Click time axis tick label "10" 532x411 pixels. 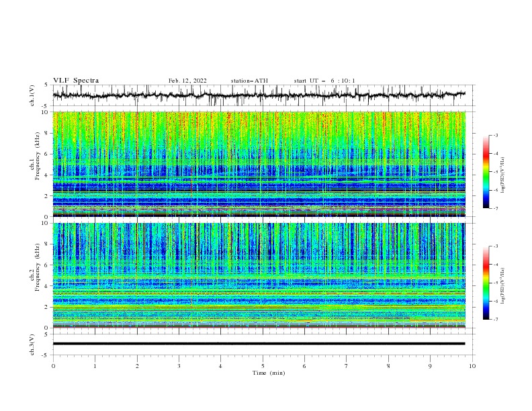click(x=472, y=366)
